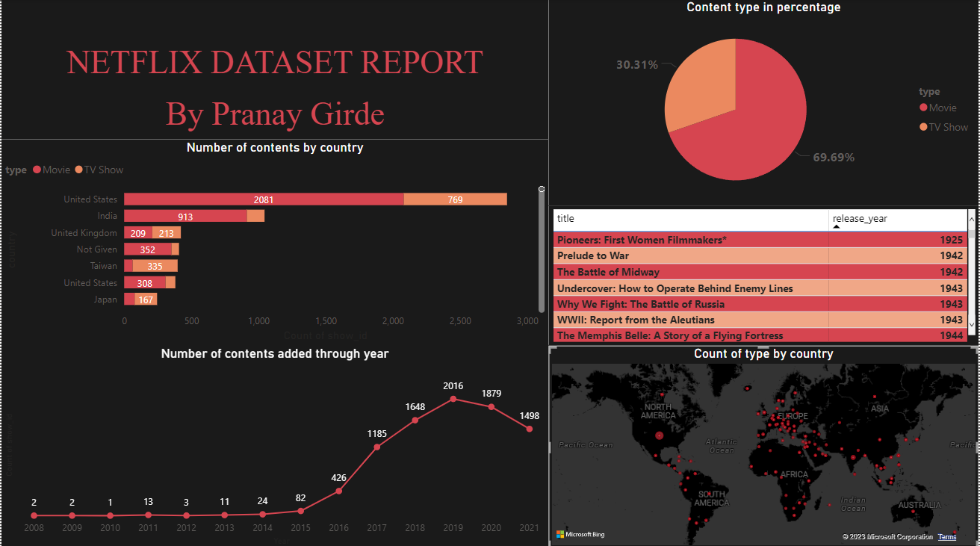Click the Content type in percentage title
This screenshot has height=546, width=980.
763,7
